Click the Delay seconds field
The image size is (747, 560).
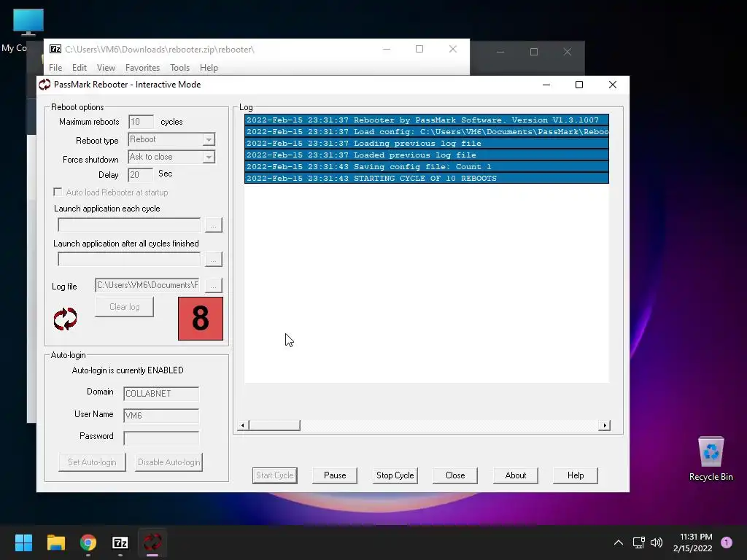tap(140, 175)
